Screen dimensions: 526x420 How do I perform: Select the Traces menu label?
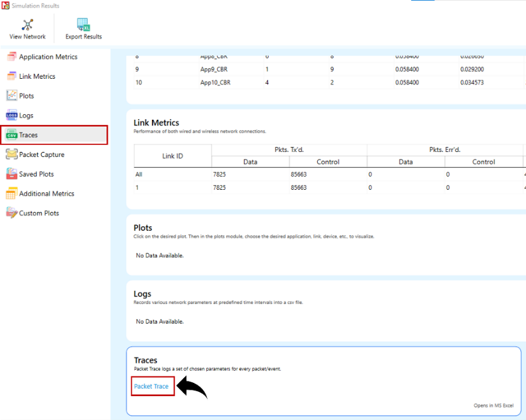[28, 135]
